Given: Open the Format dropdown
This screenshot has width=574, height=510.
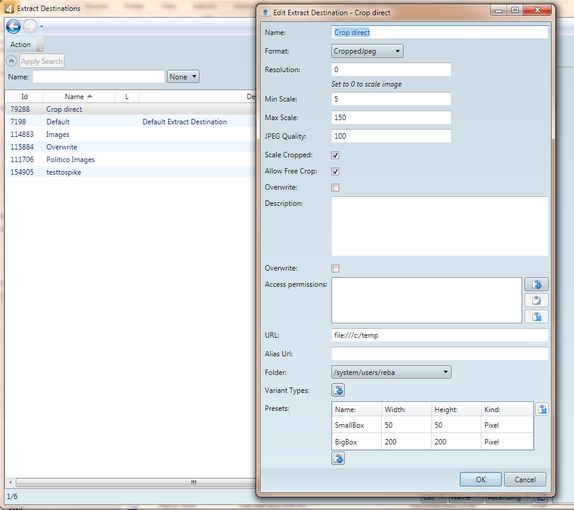Looking at the screenshot, I should (x=367, y=51).
